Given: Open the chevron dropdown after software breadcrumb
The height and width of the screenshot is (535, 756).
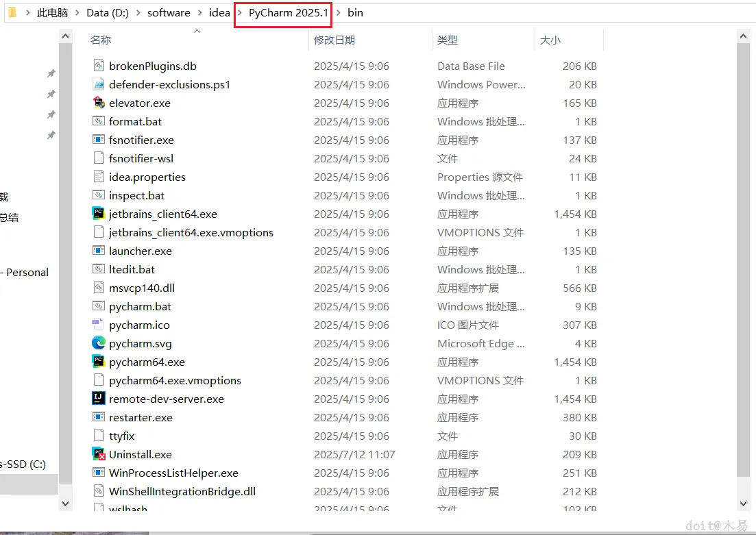Looking at the screenshot, I should point(200,13).
